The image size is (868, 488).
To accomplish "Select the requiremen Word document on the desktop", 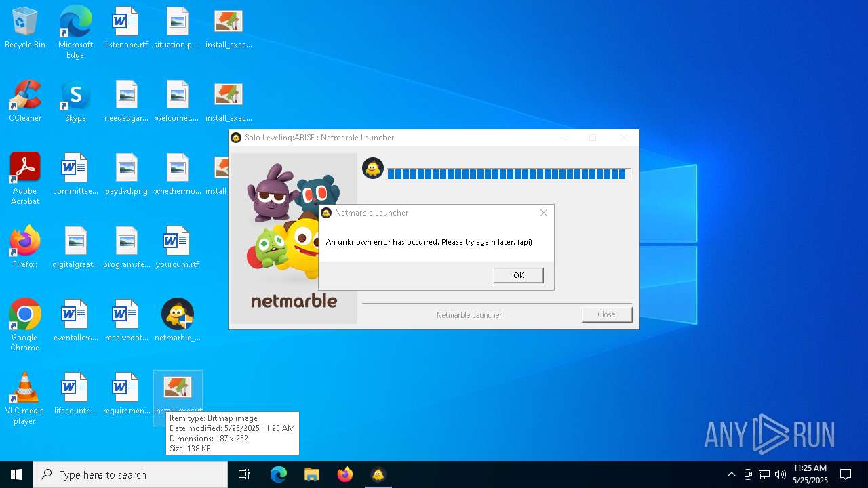I will (x=126, y=394).
